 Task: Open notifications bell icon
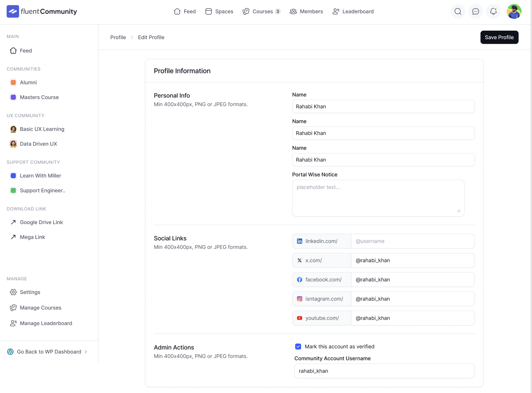493,11
